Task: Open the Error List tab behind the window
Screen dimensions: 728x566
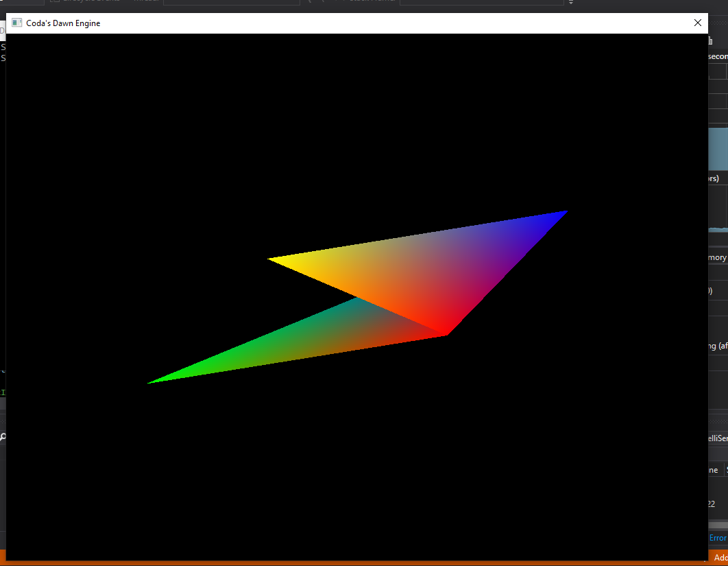Action: click(x=718, y=538)
